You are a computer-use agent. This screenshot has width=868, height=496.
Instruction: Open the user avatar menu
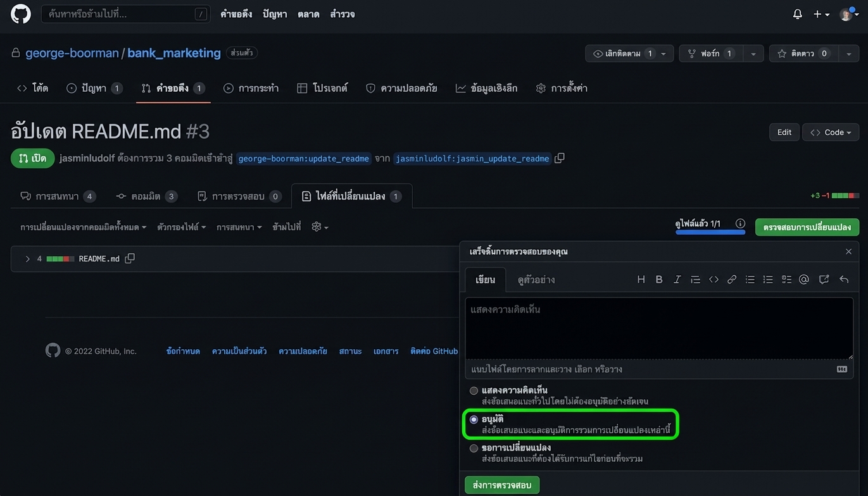point(848,14)
